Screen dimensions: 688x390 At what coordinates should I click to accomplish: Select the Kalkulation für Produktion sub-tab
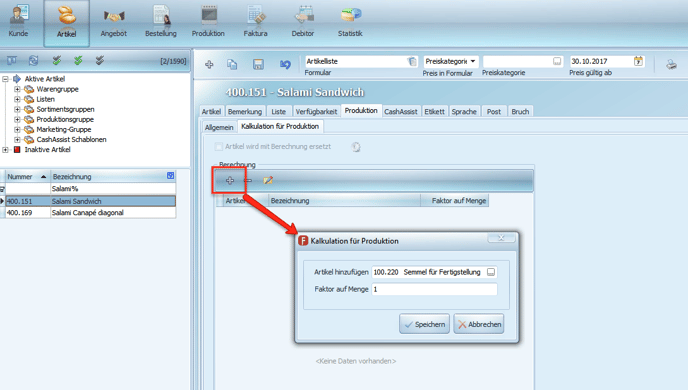click(280, 126)
